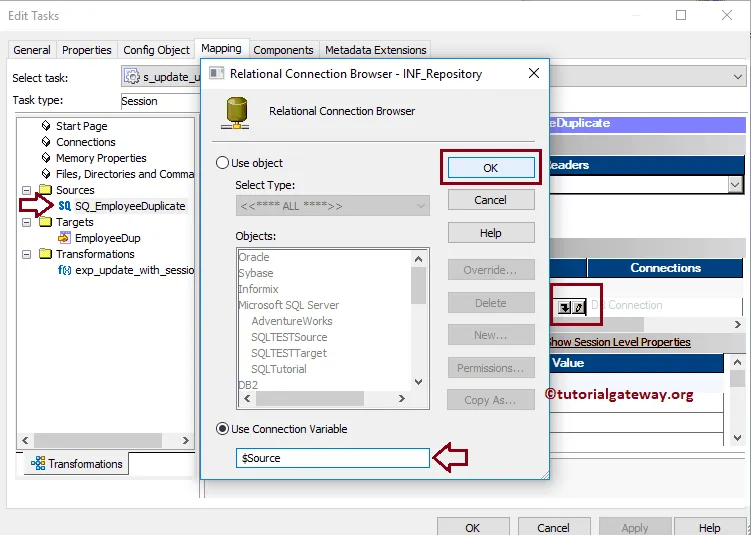Click the Sources folder icon
The image size is (751, 535).
pyautogui.click(x=46, y=190)
